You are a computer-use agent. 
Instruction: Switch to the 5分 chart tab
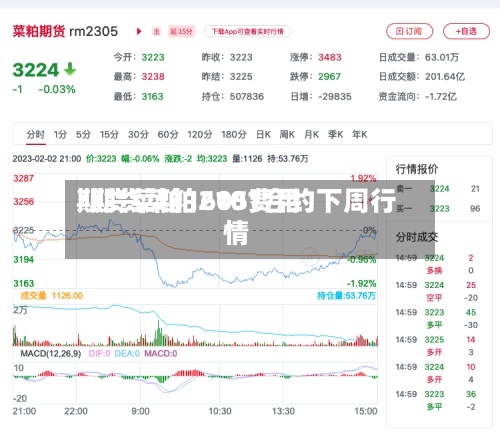83,134
